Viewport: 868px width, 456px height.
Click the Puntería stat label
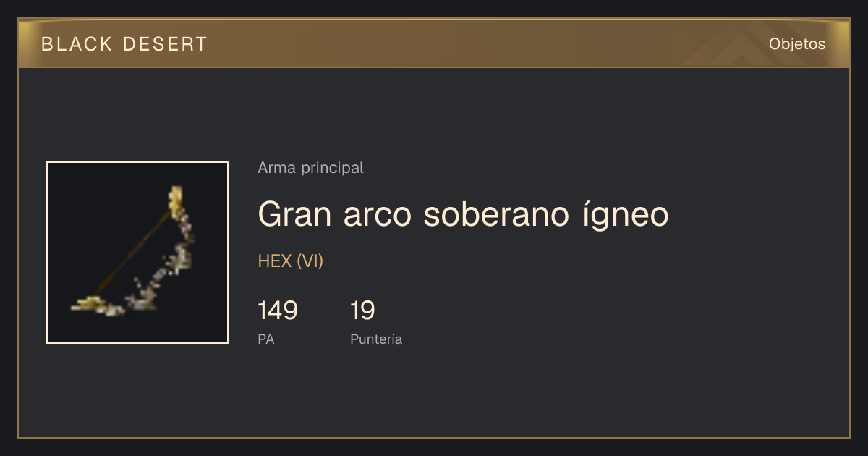point(376,339)
